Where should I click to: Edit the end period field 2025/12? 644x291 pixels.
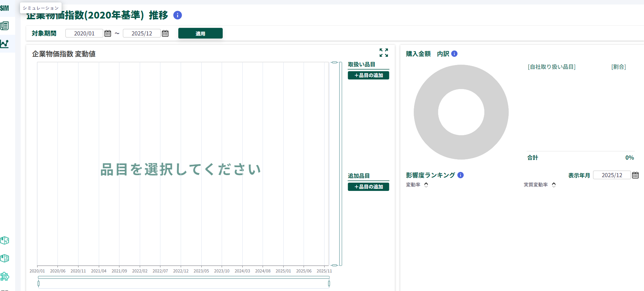click(x=142, y=33)
